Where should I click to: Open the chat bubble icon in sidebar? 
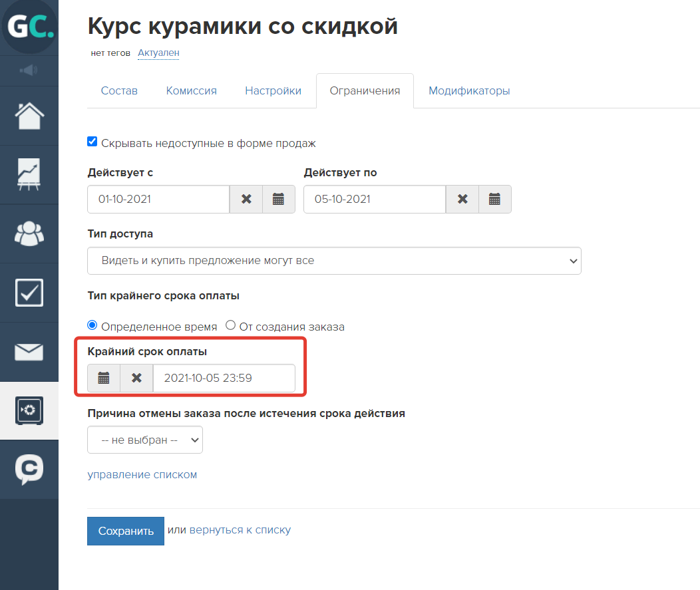click(29, 470)
